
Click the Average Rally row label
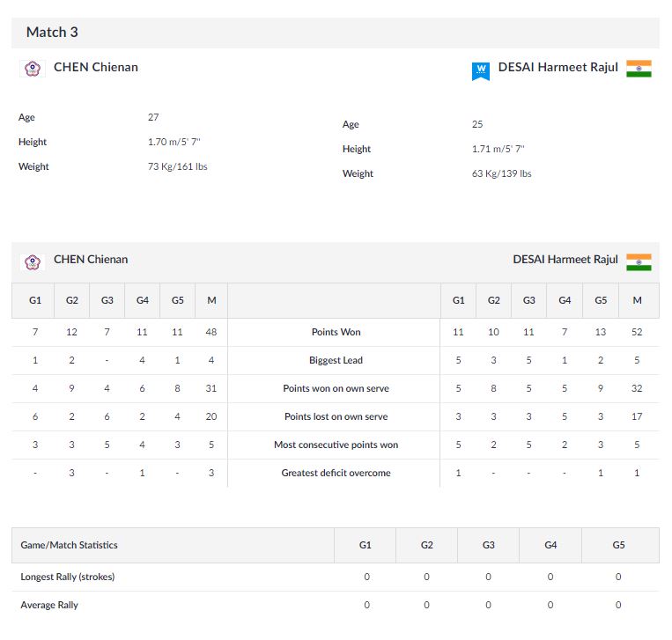49,605
